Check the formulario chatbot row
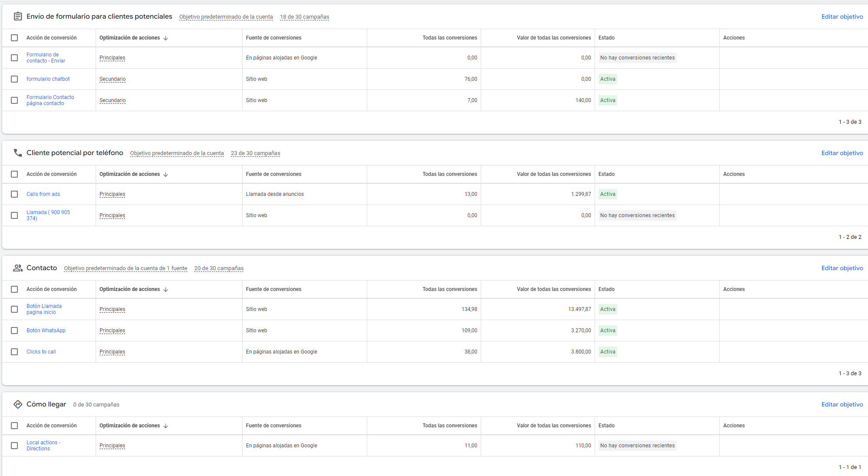The width and height of the screenshot is (868, 476). point(14,79)
